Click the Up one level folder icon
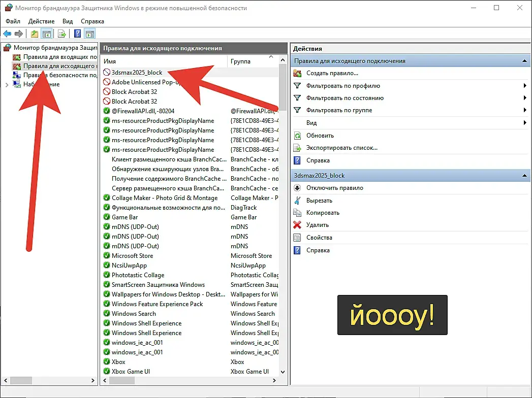Screen dimensions: 532x398 pos(35,34)
